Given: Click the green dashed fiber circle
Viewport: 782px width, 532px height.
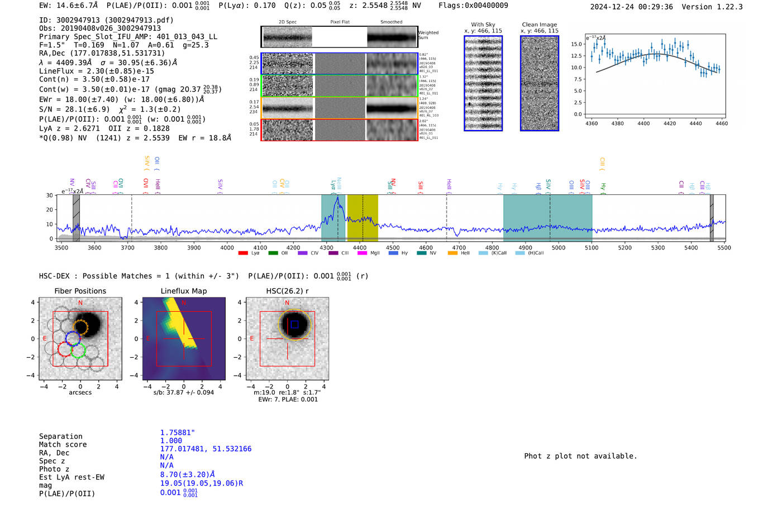Looking at the screenshot, I should coord(78,350).
